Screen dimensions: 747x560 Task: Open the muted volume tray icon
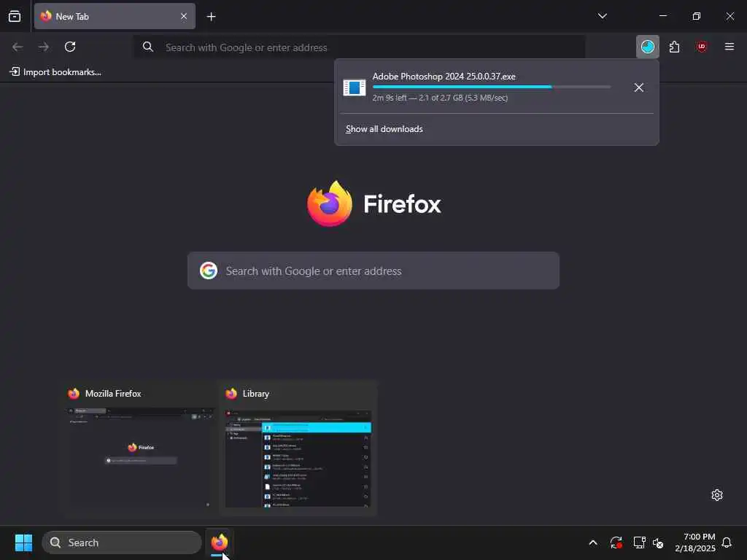[658, 542]
